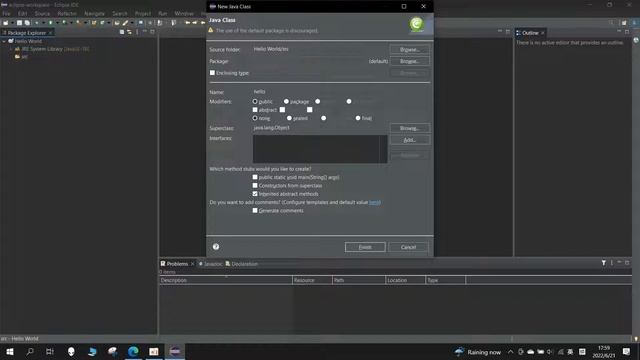Click the Open Type toolbar icon
The height and width of the screenshot is (360, 640).
coord(117,22)
